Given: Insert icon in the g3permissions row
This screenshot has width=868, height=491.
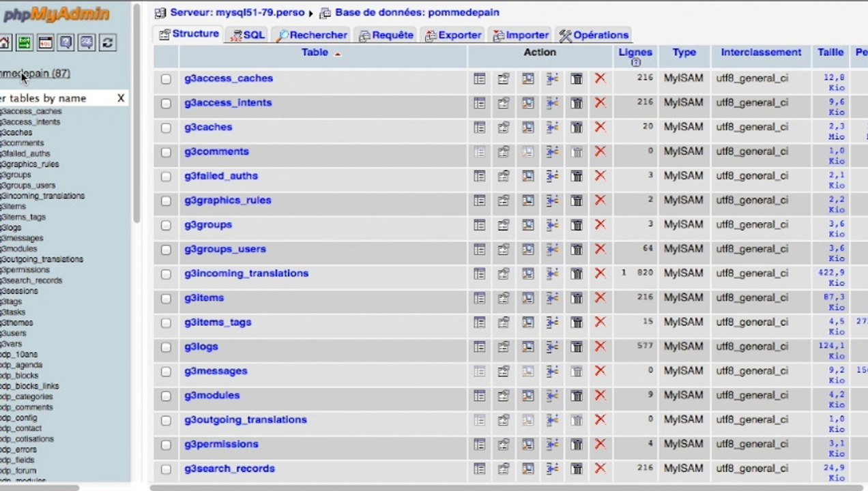Looking at the screenshot, I should click(552, 445).
